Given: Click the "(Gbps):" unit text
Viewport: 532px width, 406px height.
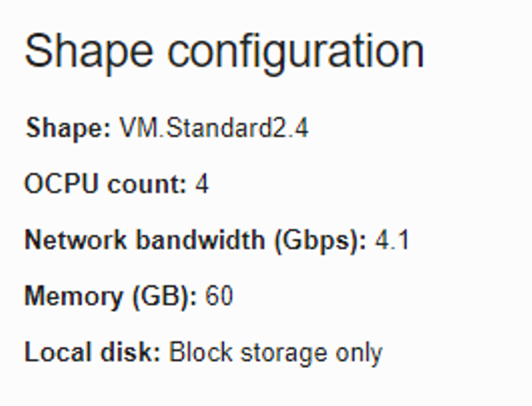Looking at the screenshot, I should 318,240.
